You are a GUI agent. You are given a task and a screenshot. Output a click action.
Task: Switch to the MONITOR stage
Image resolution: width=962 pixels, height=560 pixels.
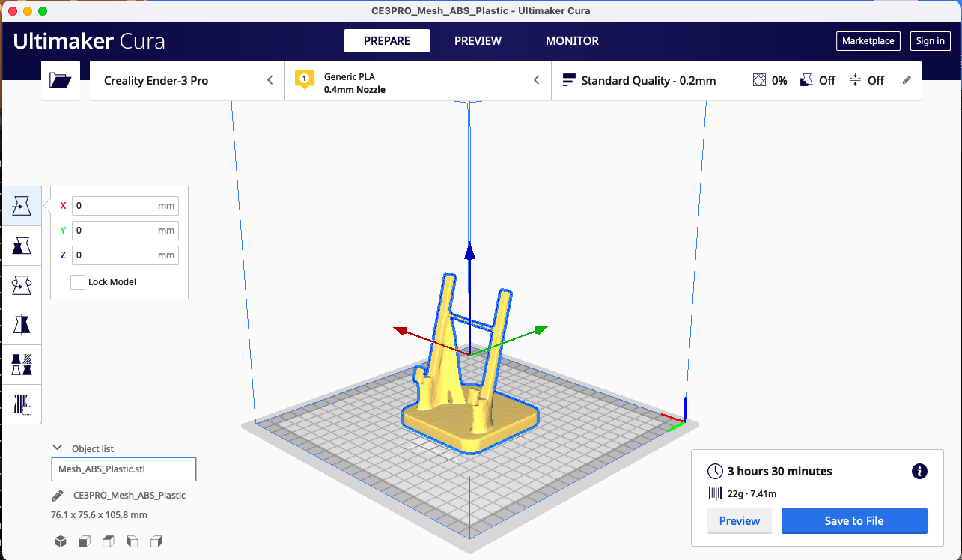coord(572,41)
